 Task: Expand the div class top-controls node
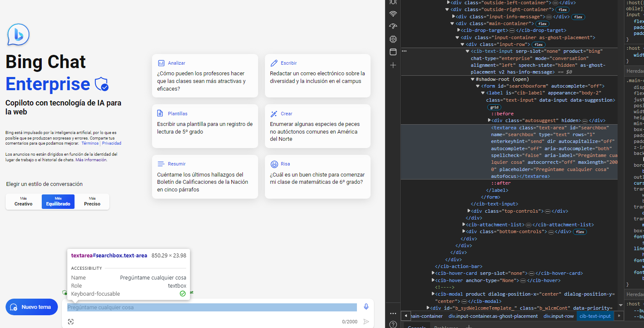pyautogui.click(x=469, y=211)
